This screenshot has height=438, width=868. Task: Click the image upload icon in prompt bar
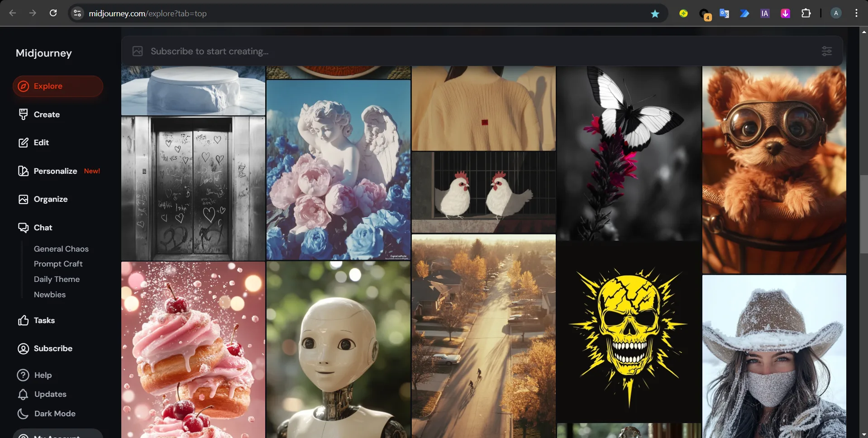point(138,51)
